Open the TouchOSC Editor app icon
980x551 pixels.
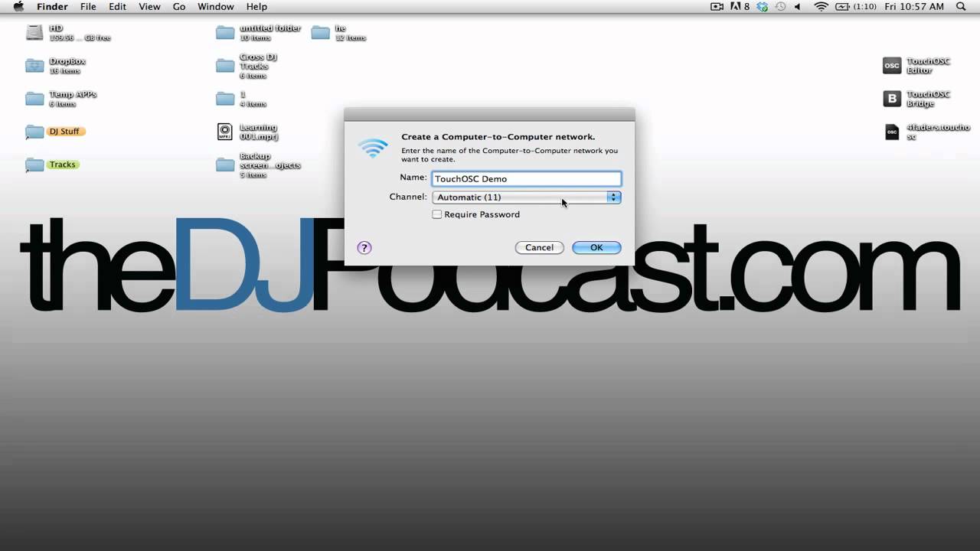coord(892,66)
